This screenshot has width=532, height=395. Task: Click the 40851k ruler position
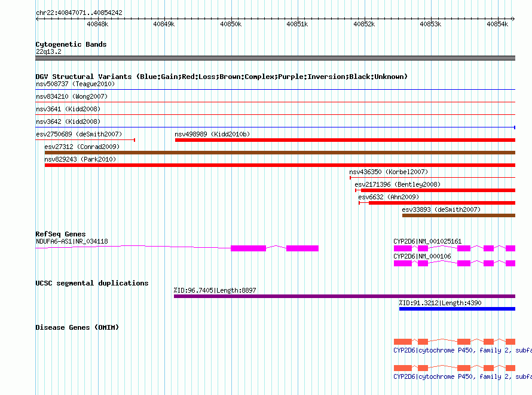(x=297, y=24)
